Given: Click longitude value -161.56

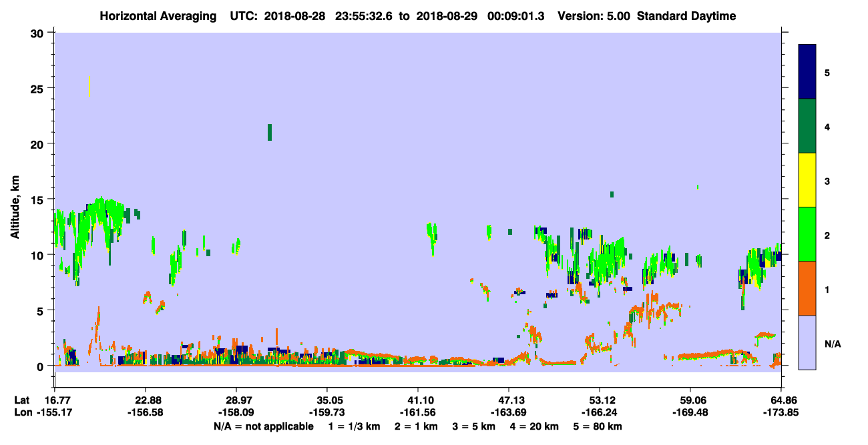Looking at the screenshot, I should 417,413.
